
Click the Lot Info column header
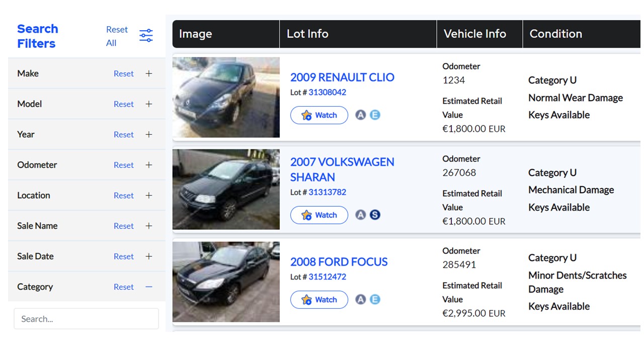click(x=358, y=34)
